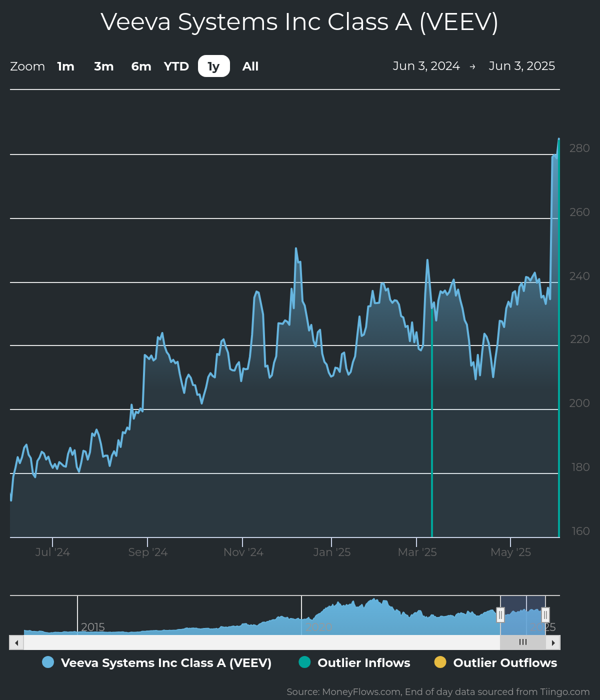Click the Jul '24 x-axis label
This screenshot has width=600, height=700.
(52, 552)
